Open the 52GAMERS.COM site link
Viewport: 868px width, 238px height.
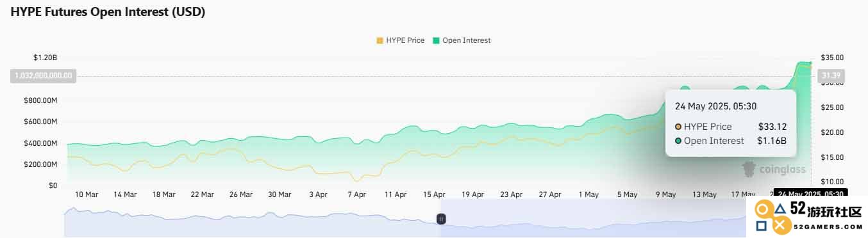click(826, 227)
